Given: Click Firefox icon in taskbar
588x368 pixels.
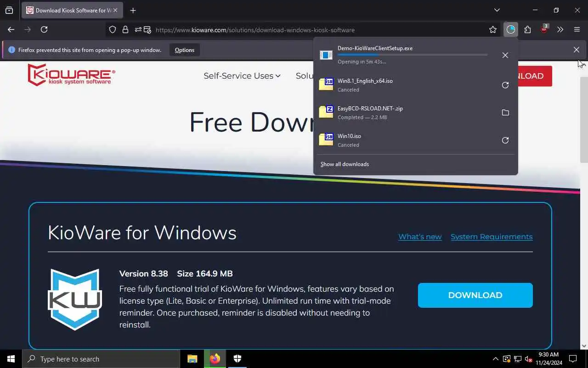Looking at the screenshot, I should point(215,359).
